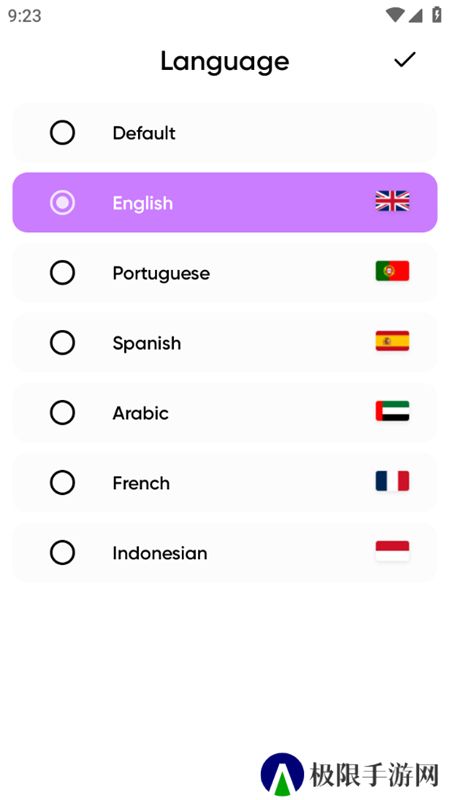
Task: Select the Default radio button
Action: point(62,133)
